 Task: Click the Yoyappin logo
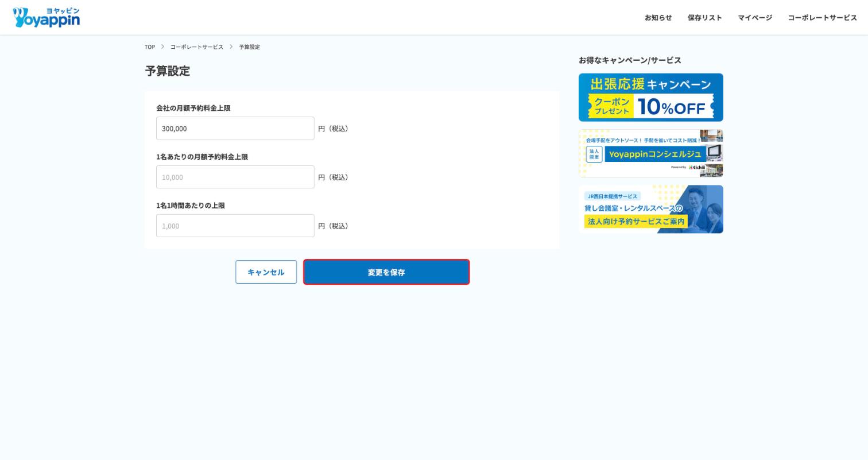(46, 17)
